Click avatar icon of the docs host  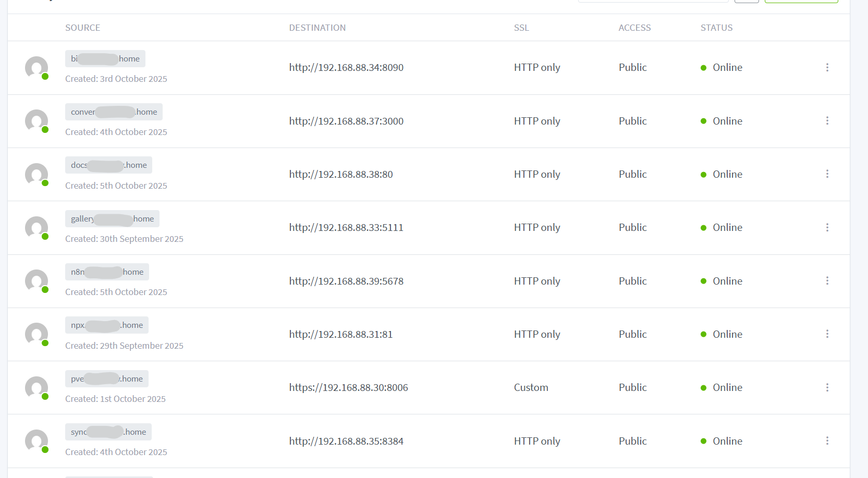click(x=36, y=175)
